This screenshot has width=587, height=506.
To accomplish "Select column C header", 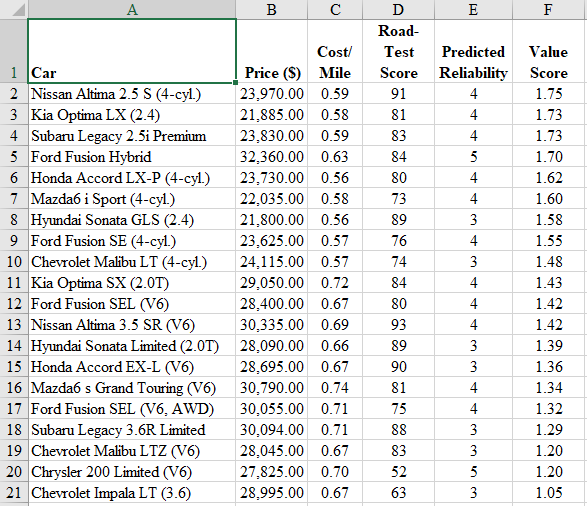I will click(335, 9).
